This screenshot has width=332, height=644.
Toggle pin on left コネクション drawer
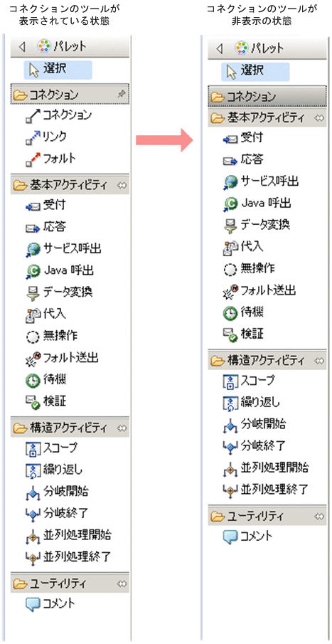(121, 95)
